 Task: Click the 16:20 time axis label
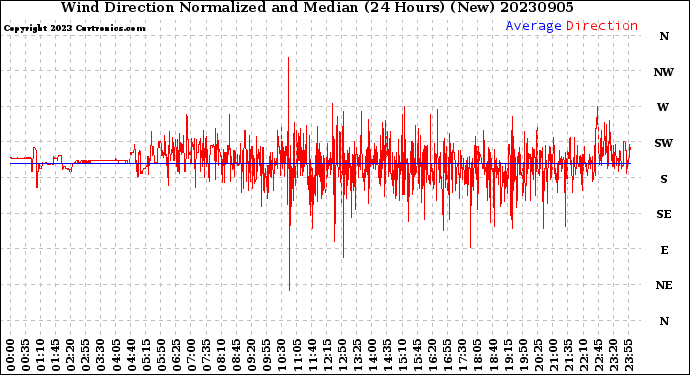433,355
